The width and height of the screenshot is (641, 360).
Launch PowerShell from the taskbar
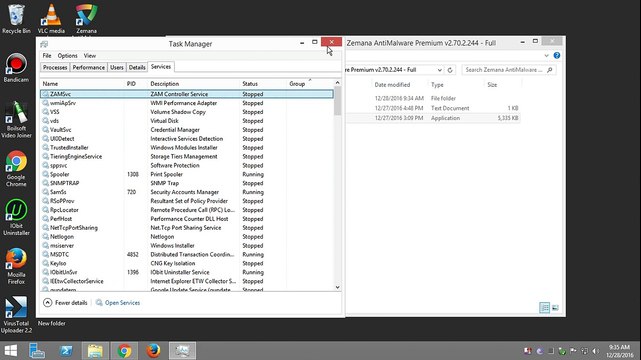66,351
